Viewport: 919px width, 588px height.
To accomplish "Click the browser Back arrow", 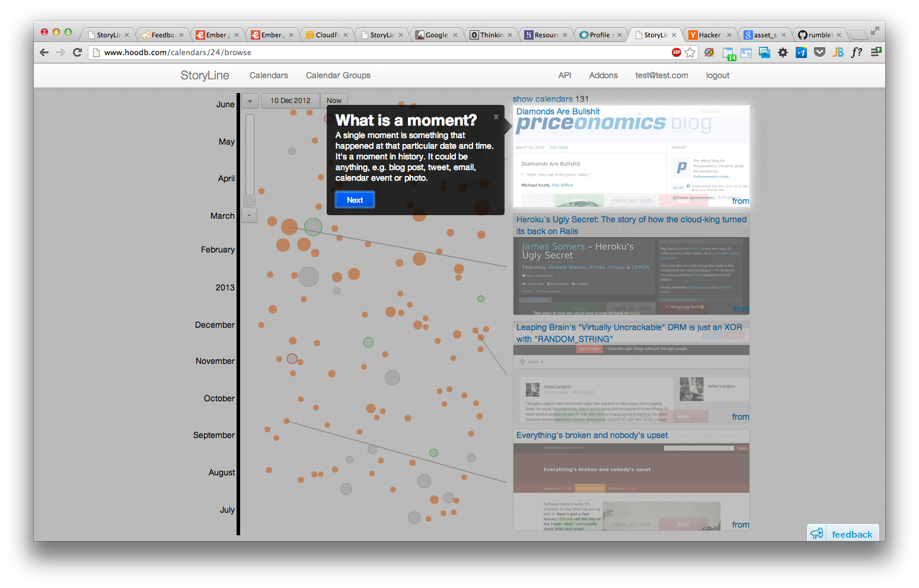I will point(44,52).
